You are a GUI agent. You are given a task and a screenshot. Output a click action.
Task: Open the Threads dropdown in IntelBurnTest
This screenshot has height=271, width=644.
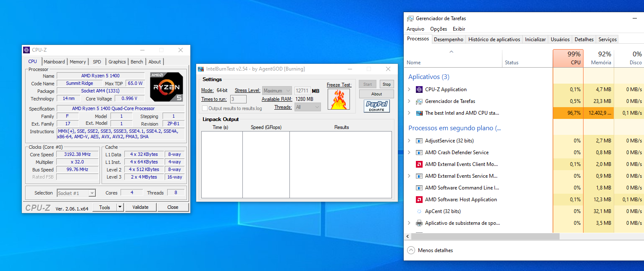pos(308,107)
